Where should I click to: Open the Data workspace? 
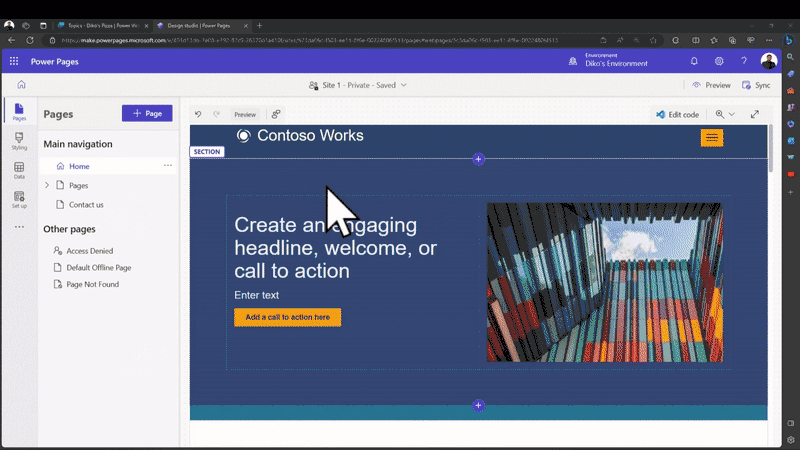[19, 170]
